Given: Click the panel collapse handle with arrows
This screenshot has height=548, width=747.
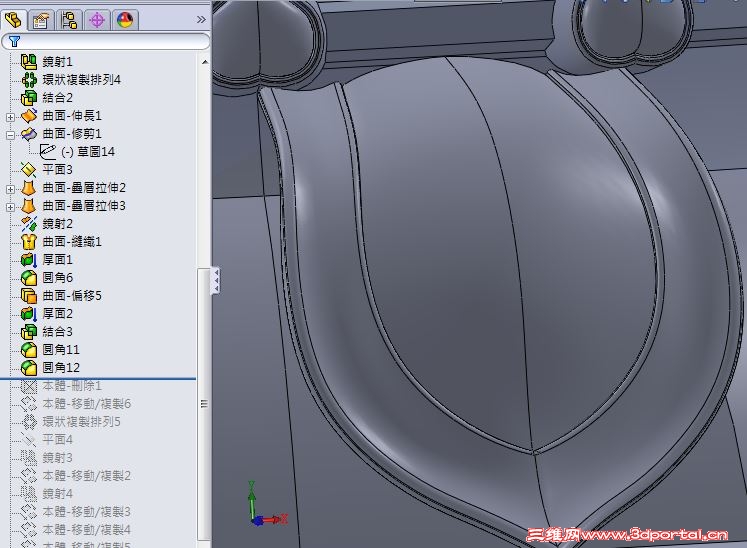Looking at the screenshot, I should (215, 281).
